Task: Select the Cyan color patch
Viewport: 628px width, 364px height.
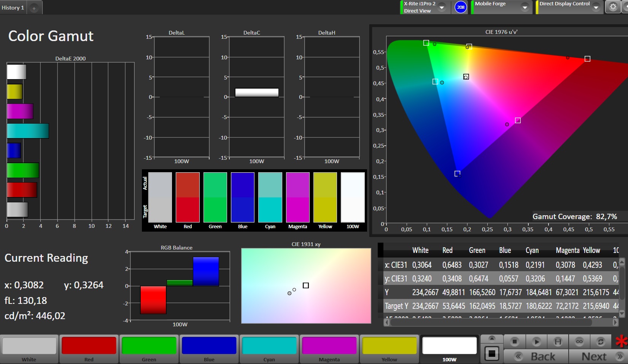Action: point(269,349)
